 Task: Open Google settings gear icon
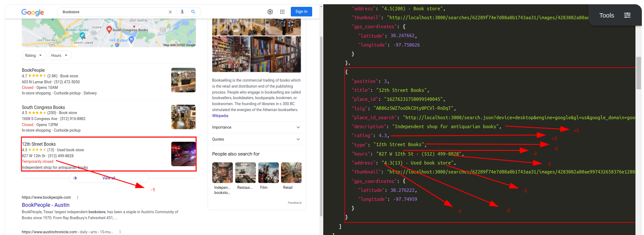point(270,12)
